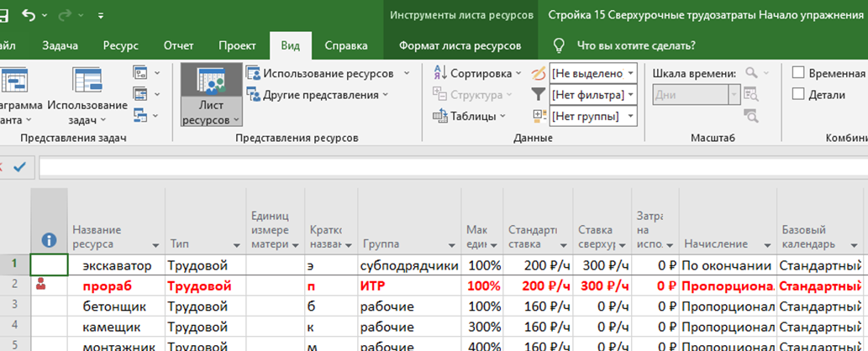Select the прораб resource name cell
This screenshot has width=868, height=351.
pyautogui.click(x=117, y=286)
